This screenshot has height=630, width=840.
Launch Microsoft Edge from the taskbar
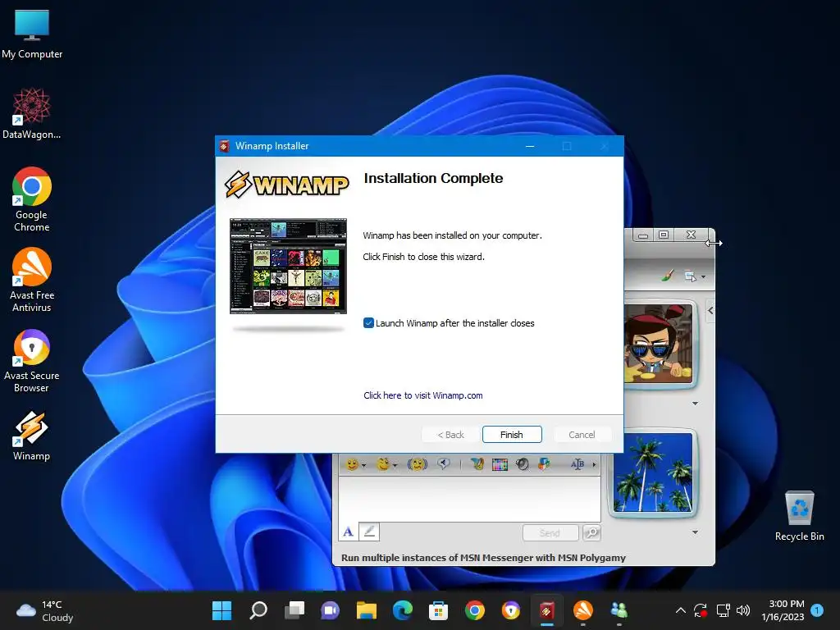(x=402, y=610)
